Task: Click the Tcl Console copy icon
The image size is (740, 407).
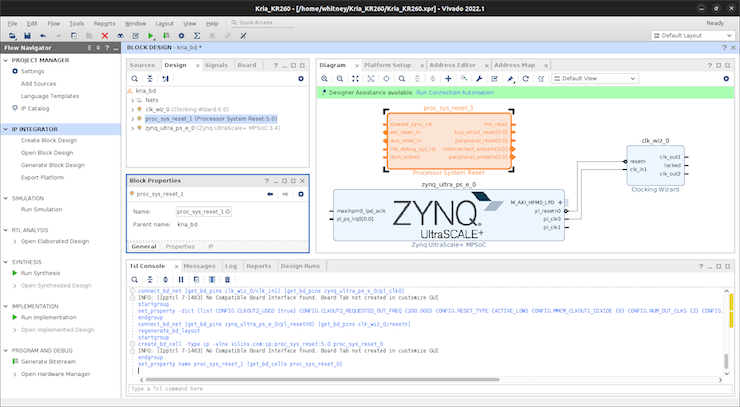Action: tap(196, 280)
